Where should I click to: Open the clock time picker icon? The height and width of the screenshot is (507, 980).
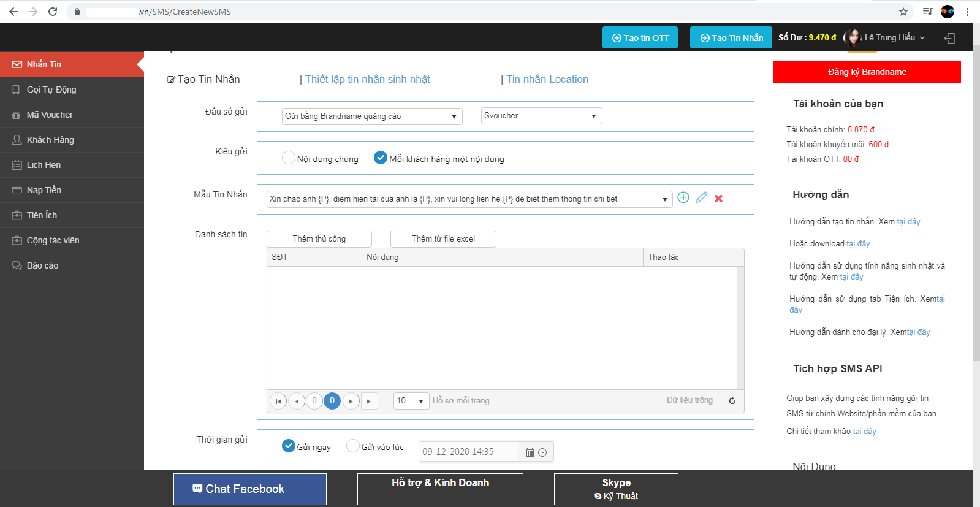542,452
